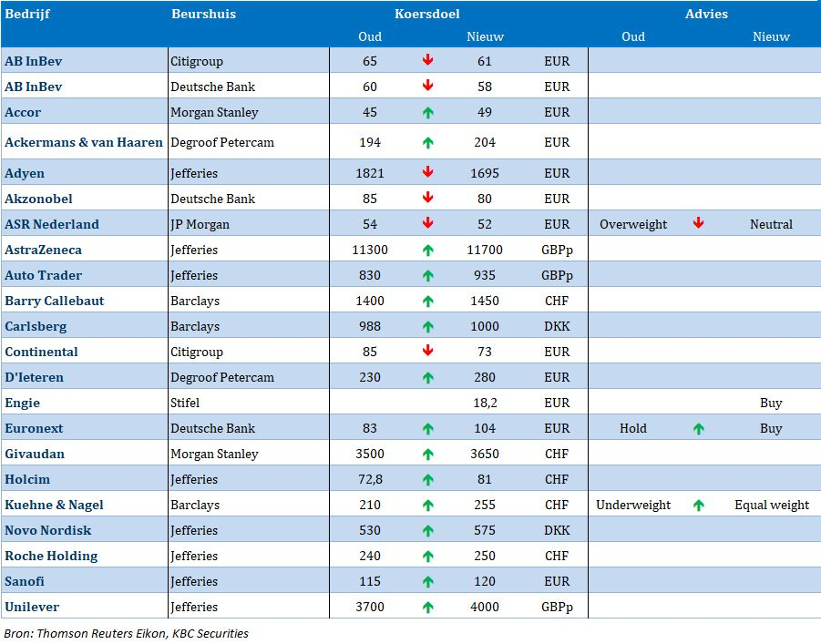Click the red advice arrow between Overweight and Neutral
The height and width of the screenshot is (644, 821).
point(699,223)
